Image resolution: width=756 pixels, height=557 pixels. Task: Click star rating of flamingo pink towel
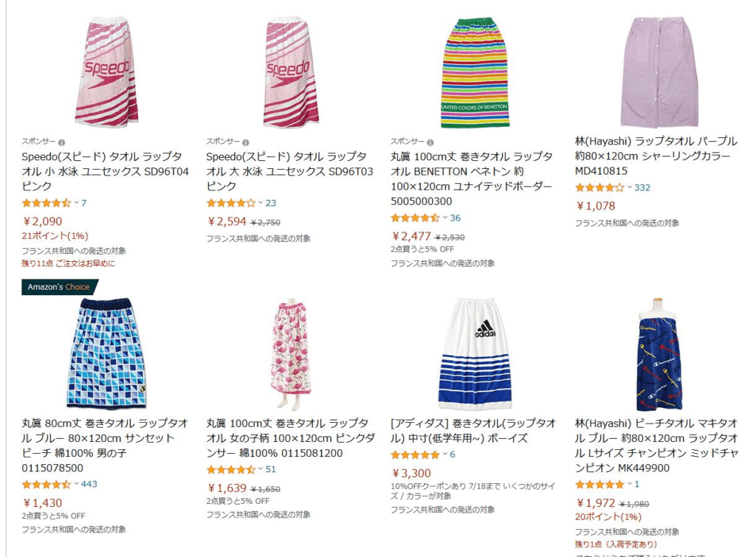231,470
